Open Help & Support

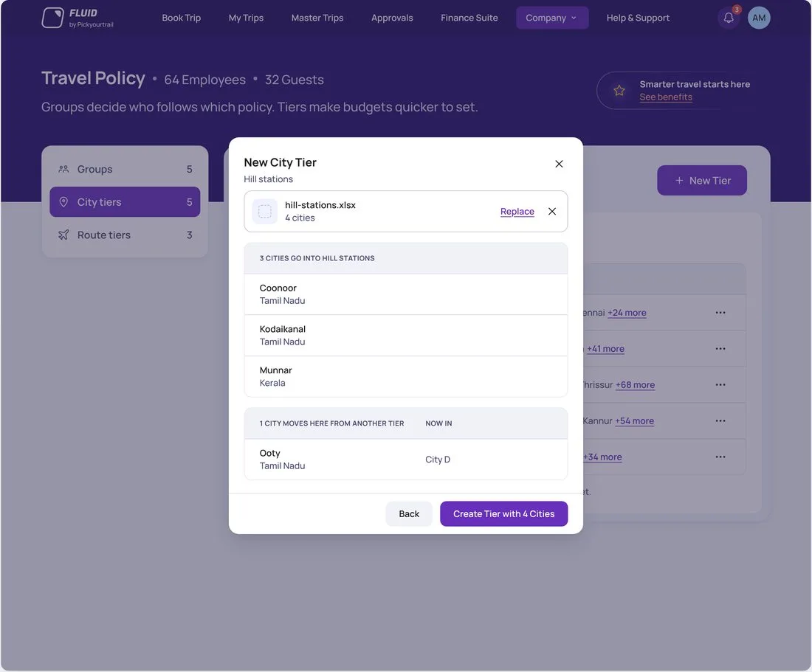coord(638,18)
